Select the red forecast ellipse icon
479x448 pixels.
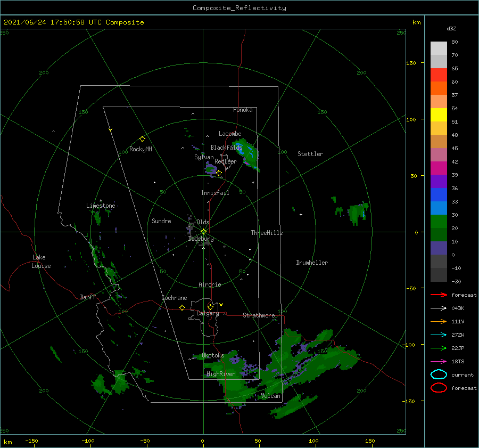point(439,388)
